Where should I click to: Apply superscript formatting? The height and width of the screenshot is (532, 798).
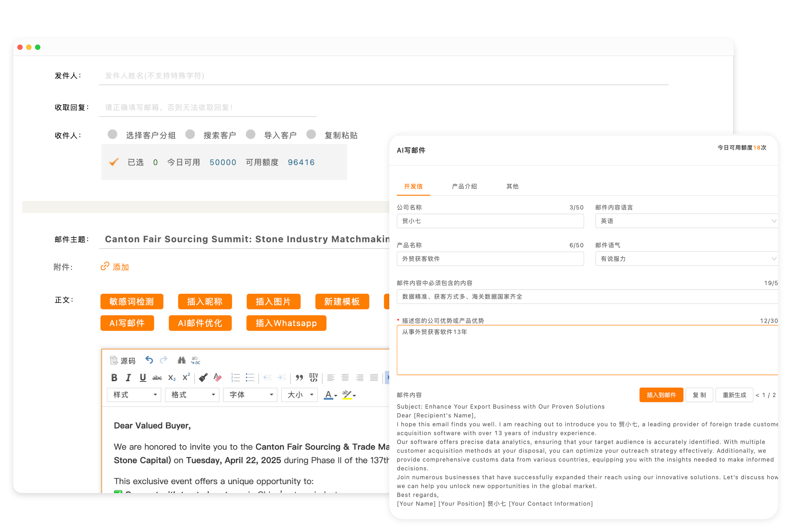186,377
